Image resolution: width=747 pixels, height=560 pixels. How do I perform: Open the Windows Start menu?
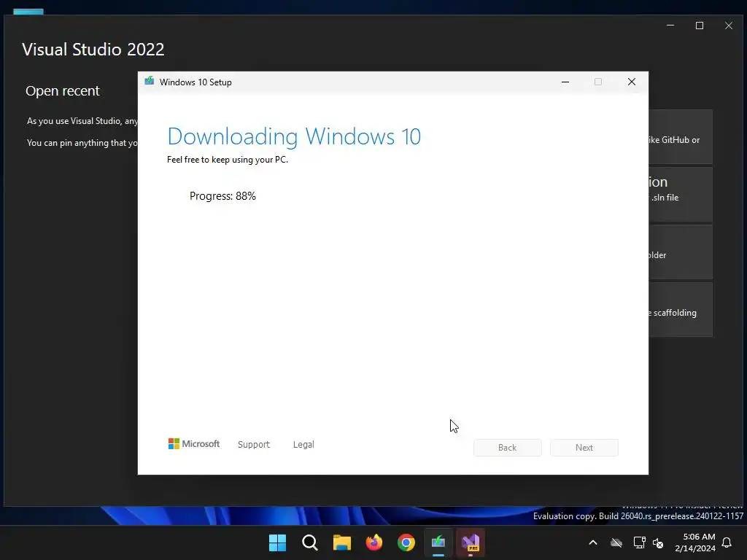click(277, 542)
